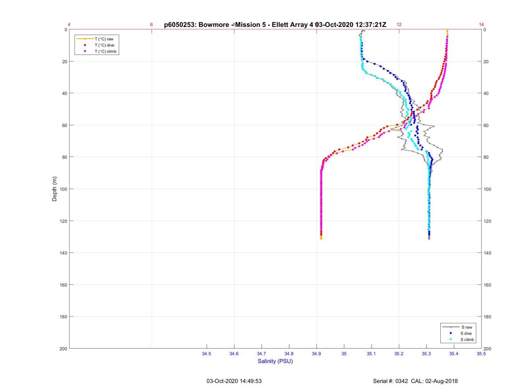
Task: Click depth tick 60 on the left axis
Action: point(65,125)
